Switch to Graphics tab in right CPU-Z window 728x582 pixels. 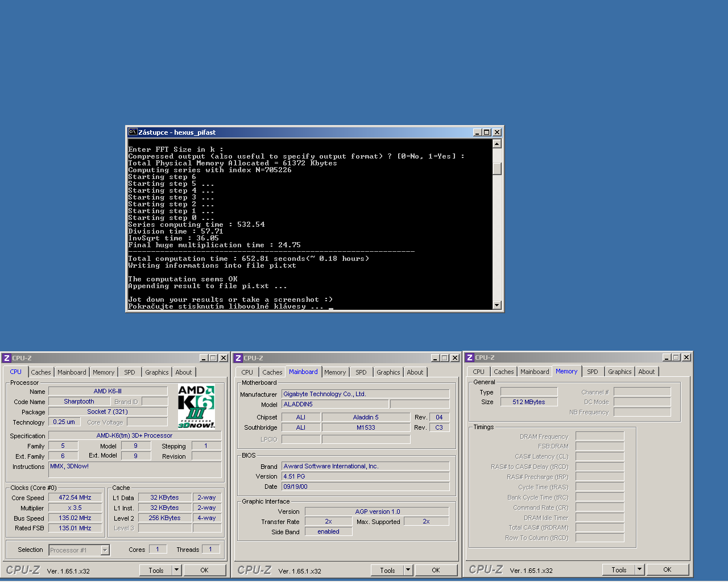(620, 372)
